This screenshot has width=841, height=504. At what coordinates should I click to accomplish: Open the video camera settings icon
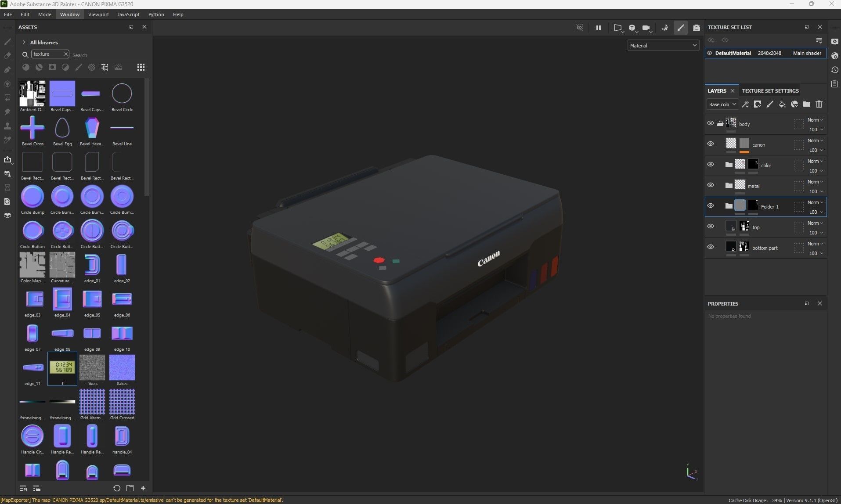646,28
